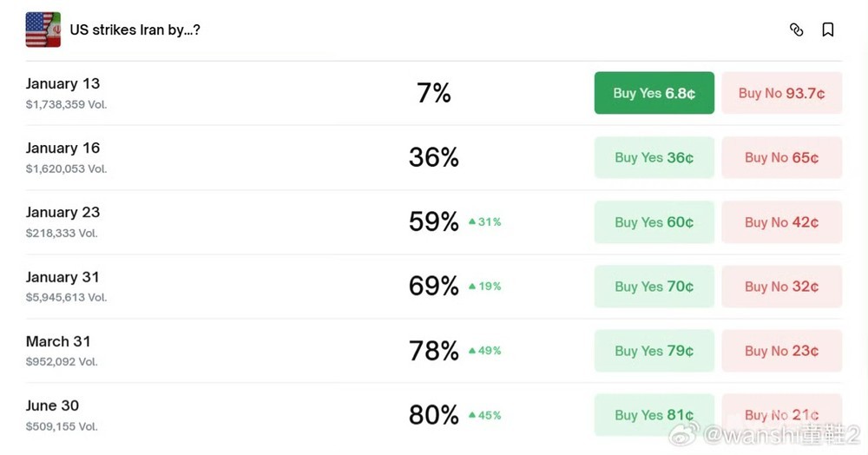Open the 'US strikes Iran by…?' title
Viewport: 868px width, 455px height.
[x=135, y=30]
